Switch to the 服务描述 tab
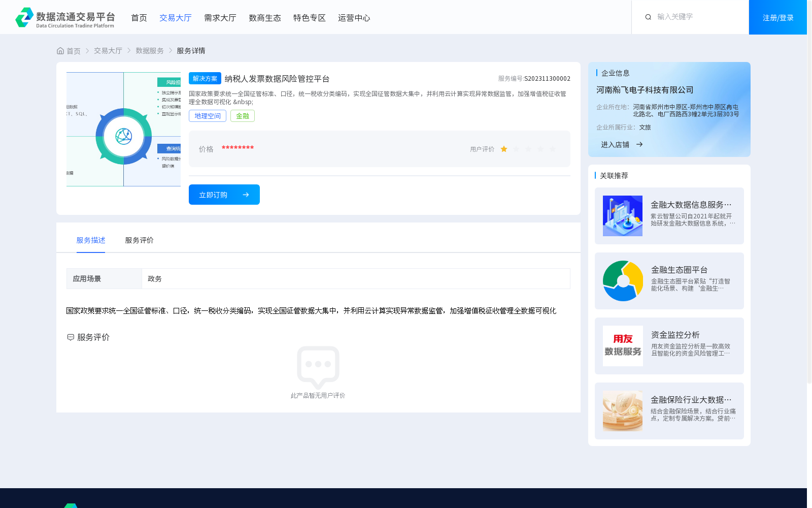The image size is (812, 508). (x=91, y=240)
